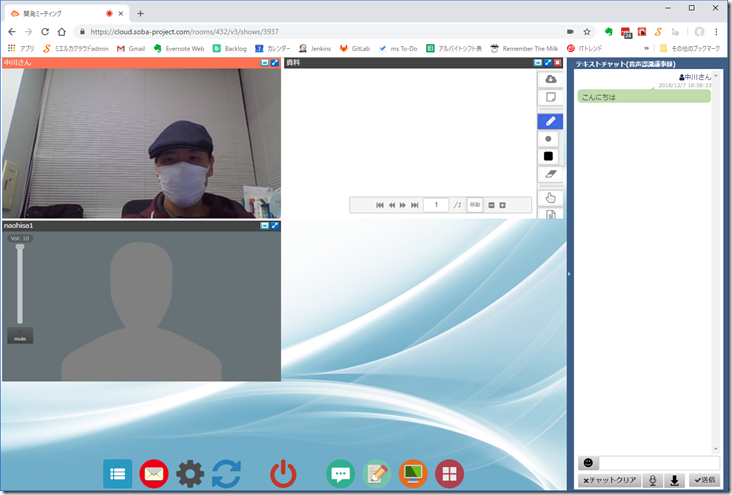Click the こんにちは chat message
The width and height of the screenshot is (732, 495).
[x=644, y=97]
